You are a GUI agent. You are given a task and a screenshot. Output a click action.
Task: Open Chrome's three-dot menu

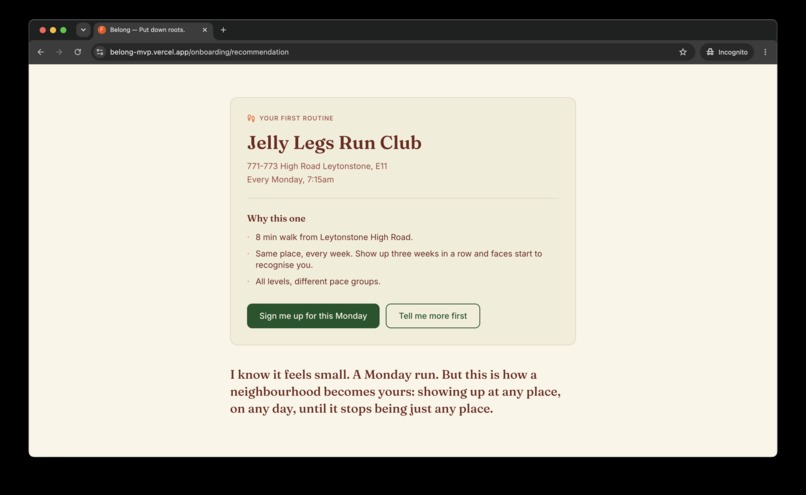pos(765,52)
